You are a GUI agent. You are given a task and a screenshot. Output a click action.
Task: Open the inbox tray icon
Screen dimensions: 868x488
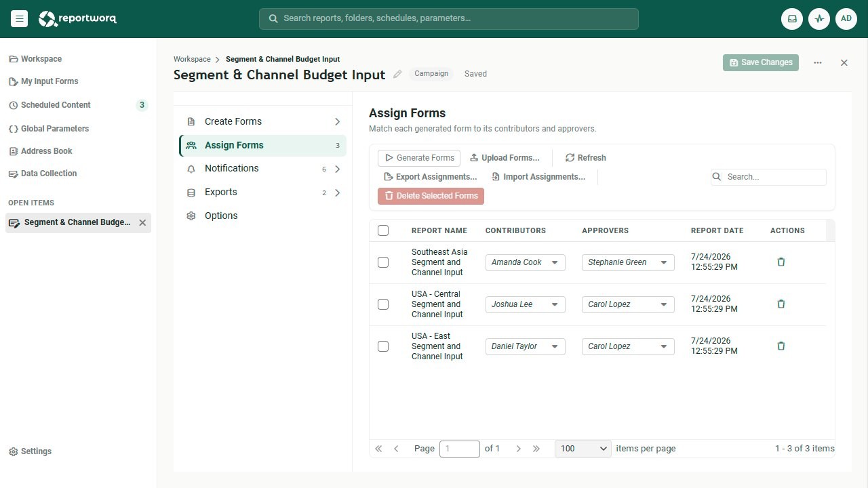pos(792,19)
